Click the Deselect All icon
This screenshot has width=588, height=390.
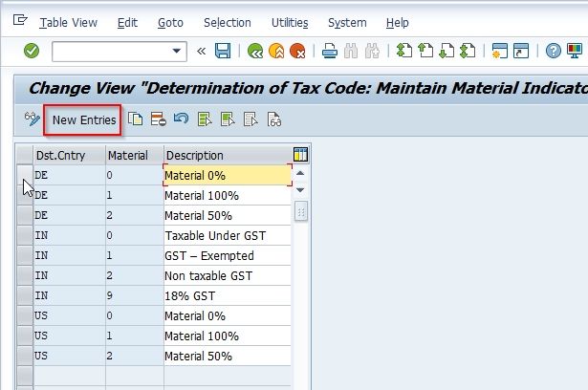click(250, 119)
